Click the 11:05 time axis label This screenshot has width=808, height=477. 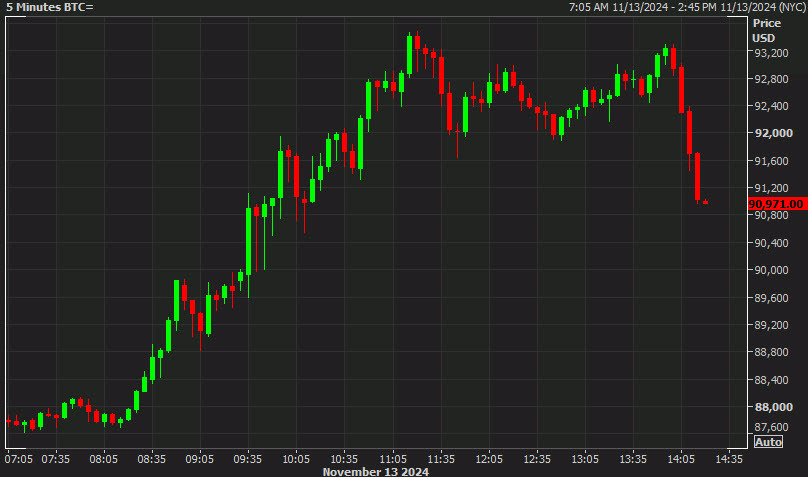(393, 459)
